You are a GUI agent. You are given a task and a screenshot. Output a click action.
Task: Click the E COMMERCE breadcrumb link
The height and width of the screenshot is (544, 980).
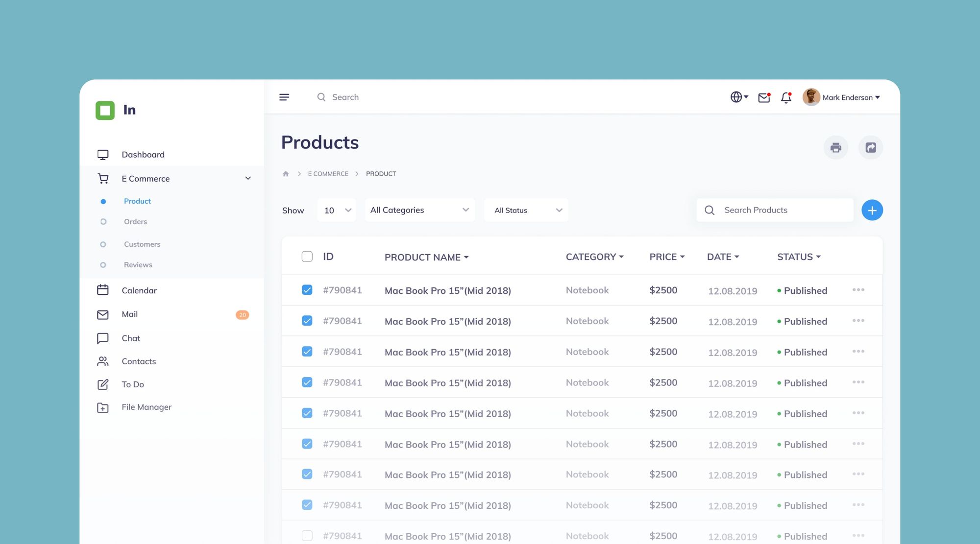point(328,174)
